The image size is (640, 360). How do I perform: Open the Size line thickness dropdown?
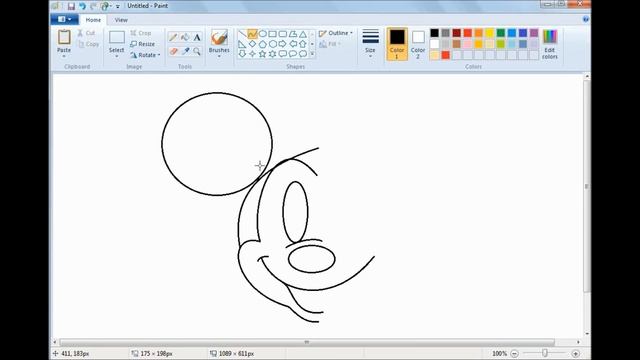[x=370, y=44]
